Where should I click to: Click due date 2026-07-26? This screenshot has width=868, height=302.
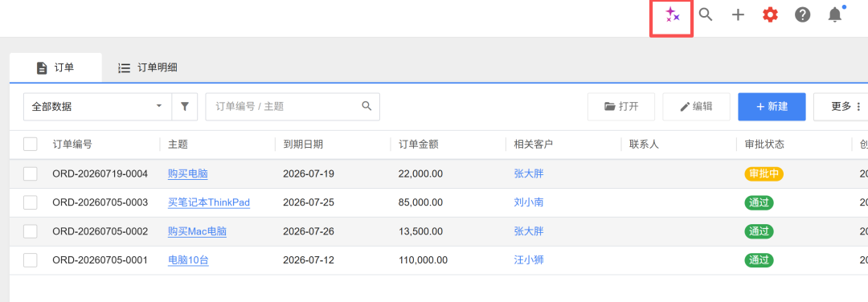(x=309, y=231)
